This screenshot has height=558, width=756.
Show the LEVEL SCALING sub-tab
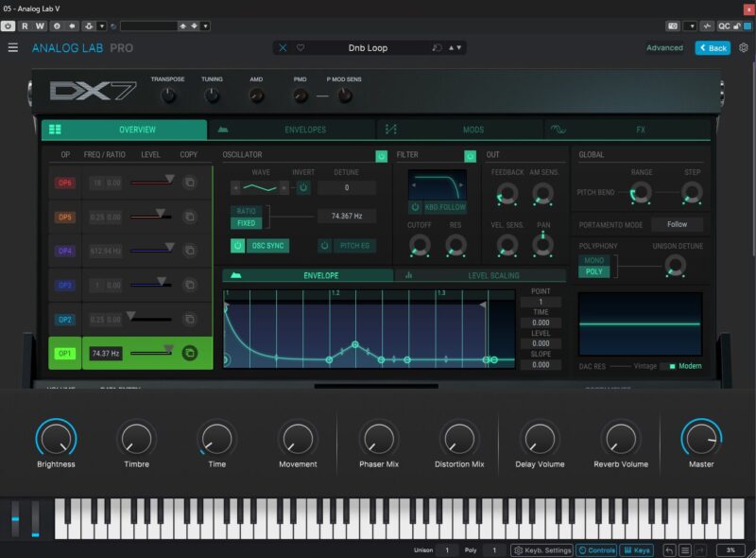[x=480, y=275]
